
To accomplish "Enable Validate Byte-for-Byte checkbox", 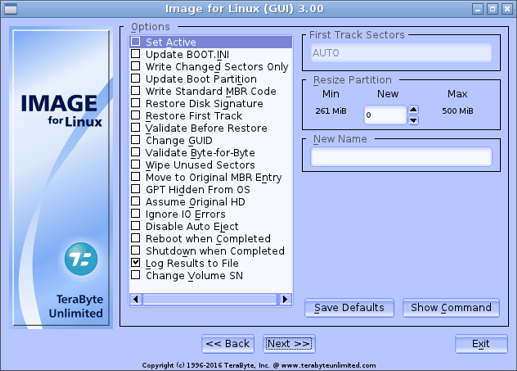I will point(135,152).
